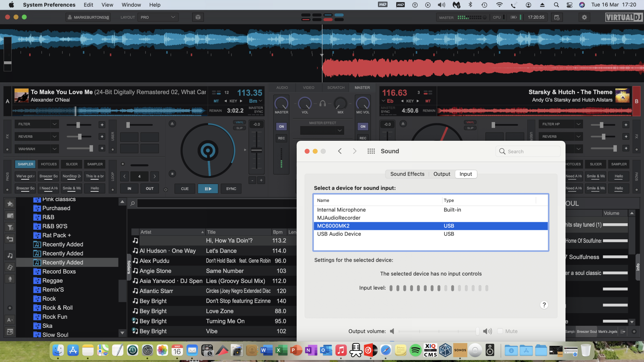Open the mixer SCRATCH tab
Screen dimensions: 644x362
click(x=336, y=87)
